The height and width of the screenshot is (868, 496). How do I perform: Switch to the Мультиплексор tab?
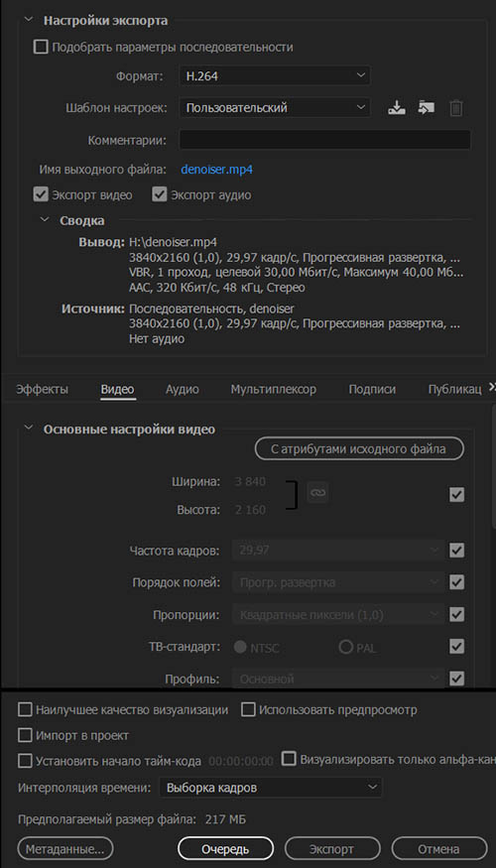(x=274, y=389)
